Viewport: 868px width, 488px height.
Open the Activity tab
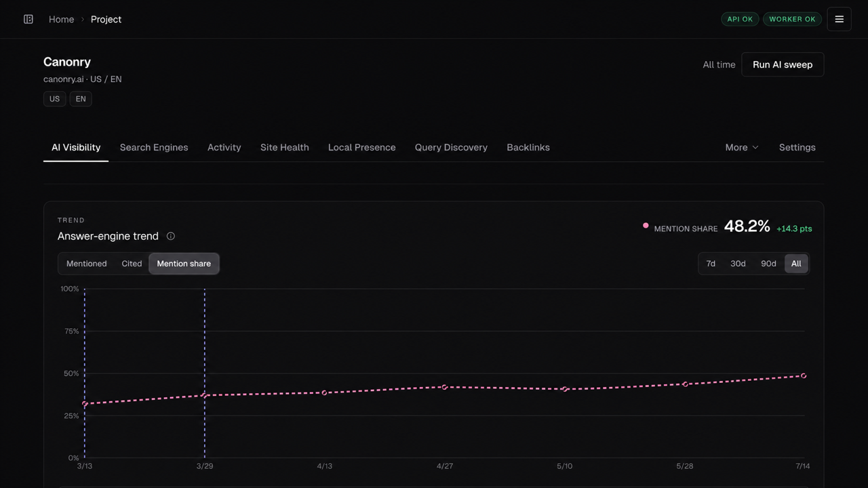coord(224,147)
